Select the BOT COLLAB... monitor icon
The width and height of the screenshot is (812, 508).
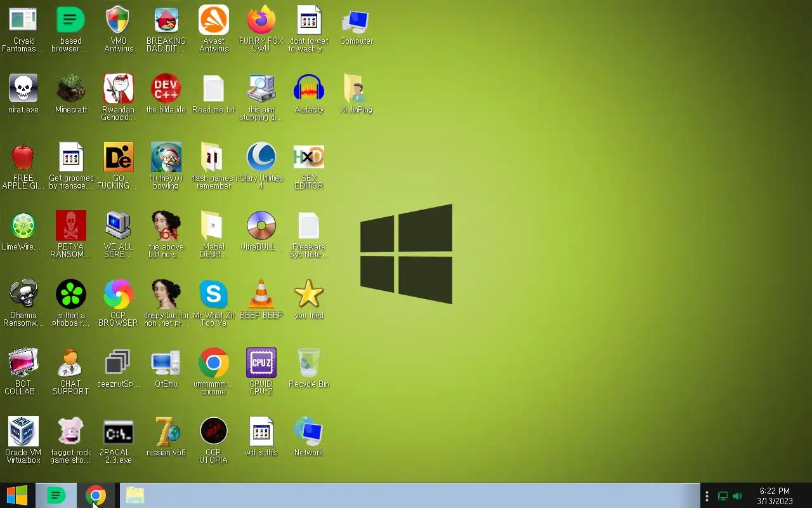click(x=23, y=363)
